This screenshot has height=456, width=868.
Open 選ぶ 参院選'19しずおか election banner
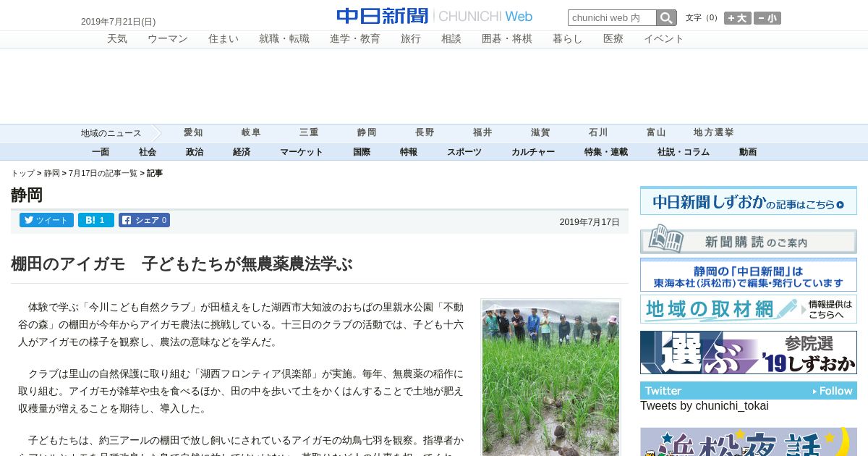tap(749, 352)
